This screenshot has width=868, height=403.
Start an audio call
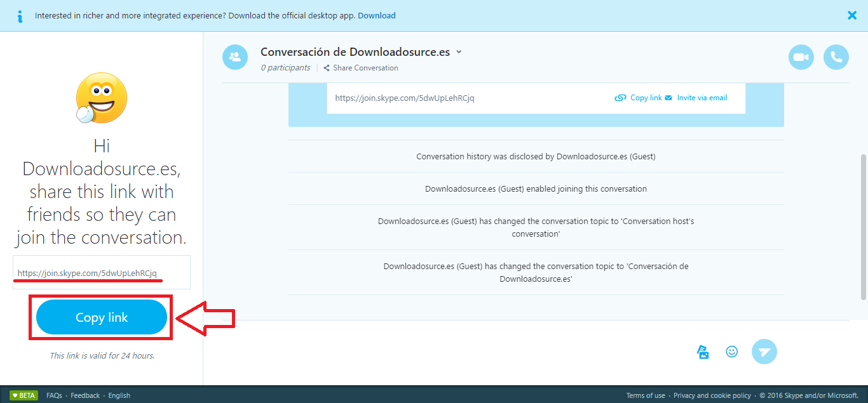[x=836, y=57]
